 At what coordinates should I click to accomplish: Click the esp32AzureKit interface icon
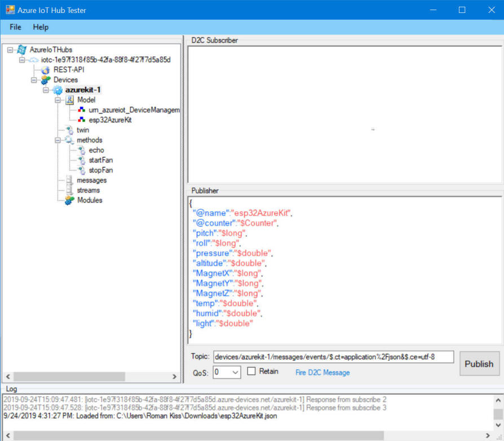coord(82,120)
